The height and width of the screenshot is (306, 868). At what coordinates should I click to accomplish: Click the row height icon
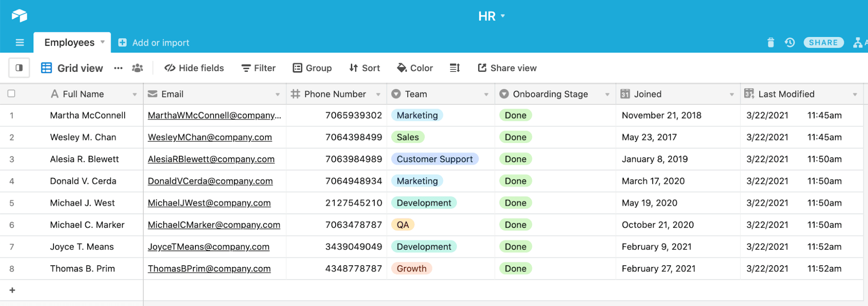coord(455,68)
